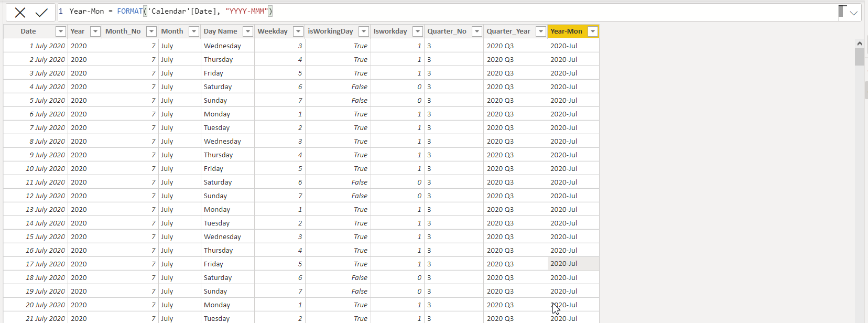Open the Day Name column filter dropdown
This screenshot has height=323, width=868.
[248, 31]
